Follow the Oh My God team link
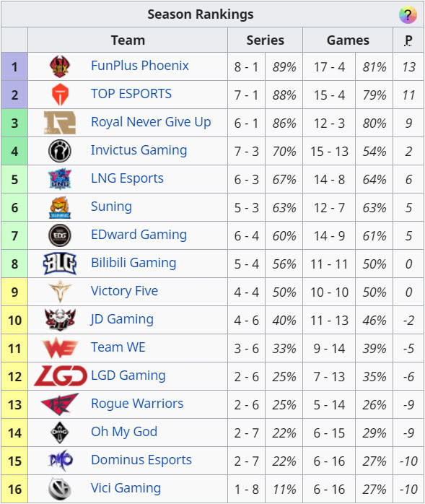Image resolution: width=425 pixels, height=504 pixels. pos(124,432)
